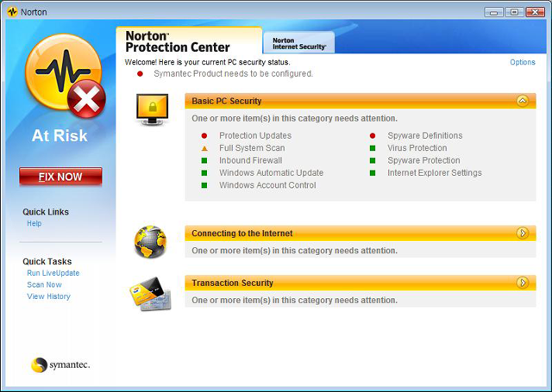This screenshot has width=552, height=392.
Task: Click 'Symantec Product needs to be configured' message
Action: point(233,74)
